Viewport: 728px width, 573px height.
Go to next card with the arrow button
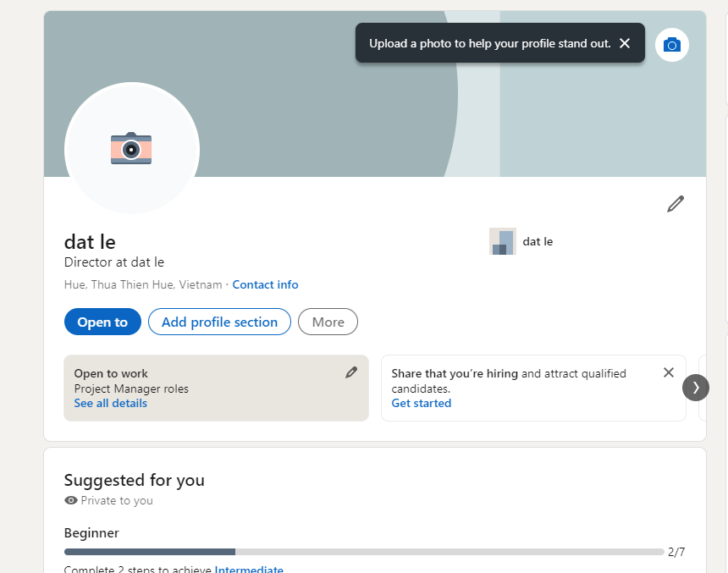click(696, 388)
